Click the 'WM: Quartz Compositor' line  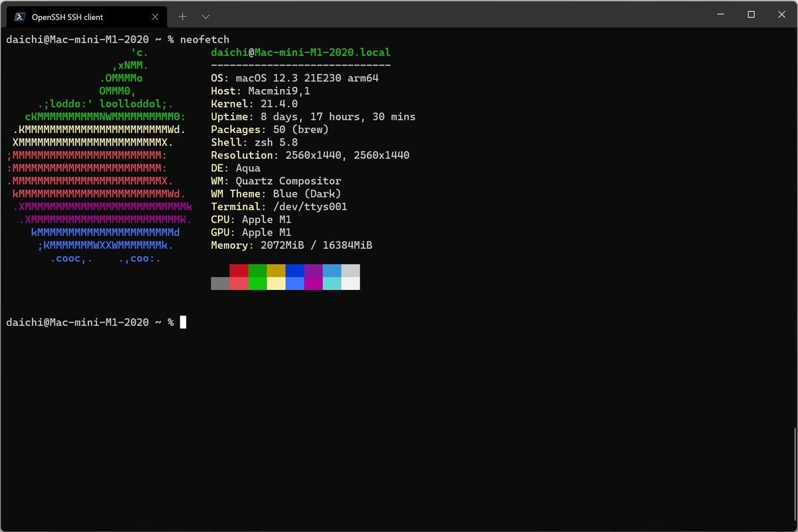(x=276, y=181)
